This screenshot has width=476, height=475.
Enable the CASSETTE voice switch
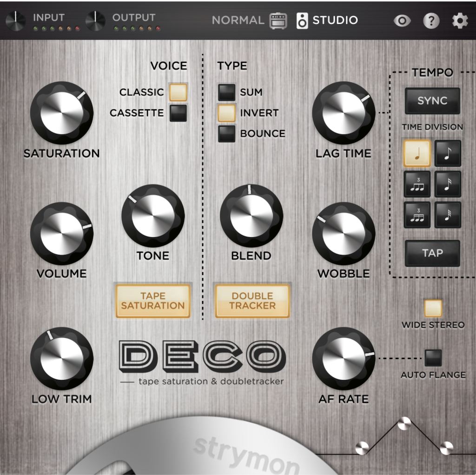point(178,113)
